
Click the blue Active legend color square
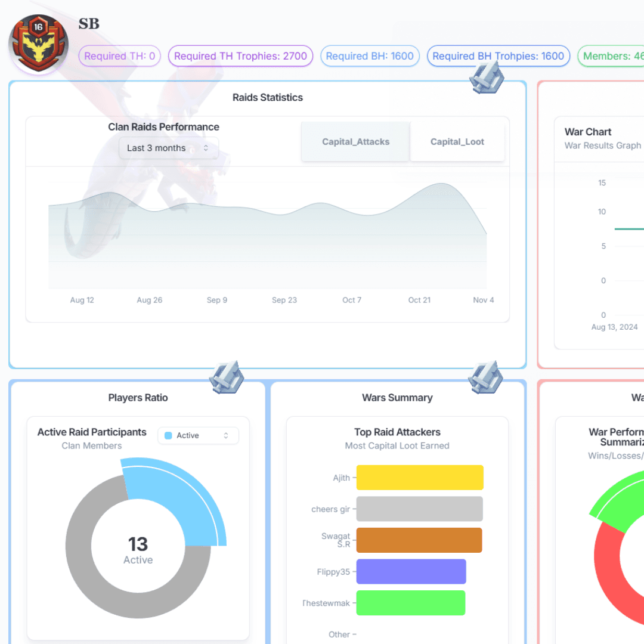[x=168, y=436]
